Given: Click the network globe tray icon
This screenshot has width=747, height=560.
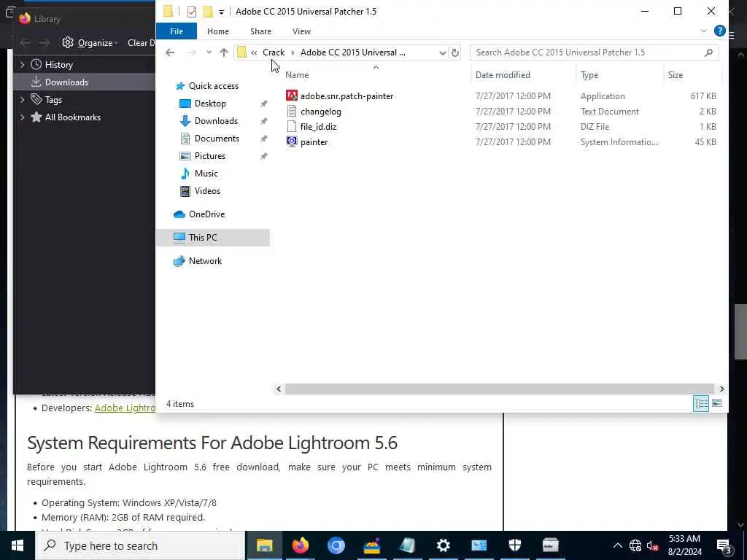Looking at the screenshot, I should [x=635, y=545].
